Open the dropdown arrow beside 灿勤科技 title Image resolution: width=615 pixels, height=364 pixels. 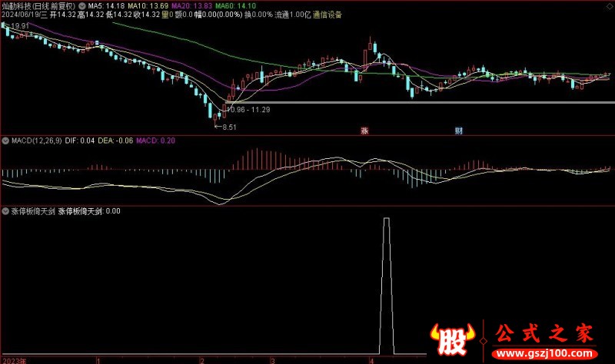click(x=82, y=6)
